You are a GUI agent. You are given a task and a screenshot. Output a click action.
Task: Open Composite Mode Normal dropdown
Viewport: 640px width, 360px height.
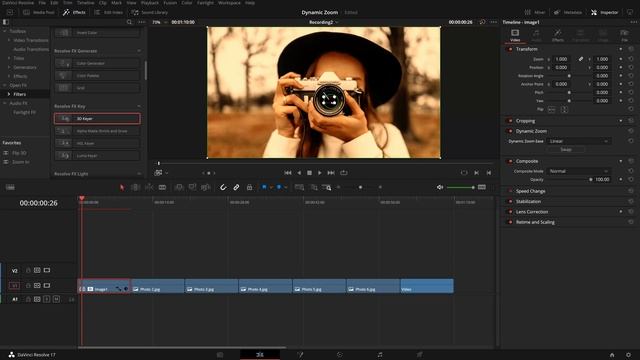tap(579, 171)
